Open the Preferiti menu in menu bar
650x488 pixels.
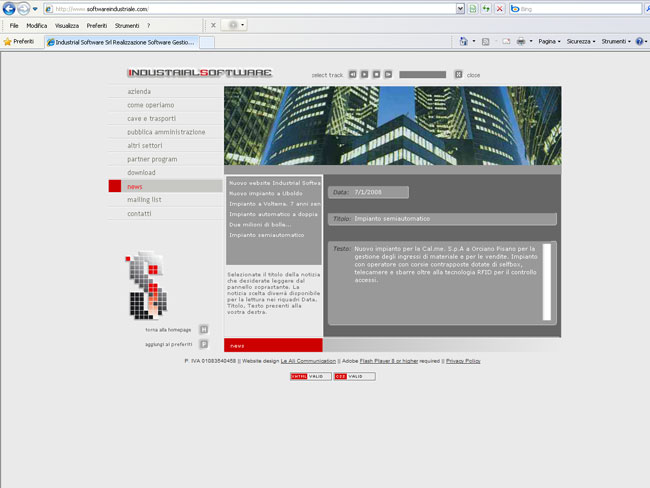point(97,26)
